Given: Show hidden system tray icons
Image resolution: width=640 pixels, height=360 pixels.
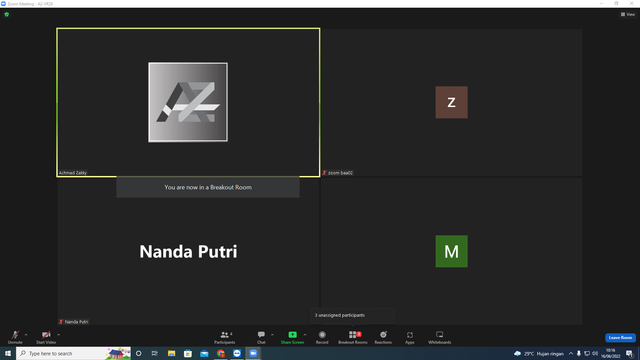Looking at the screenshot, I should click(571, 353).
